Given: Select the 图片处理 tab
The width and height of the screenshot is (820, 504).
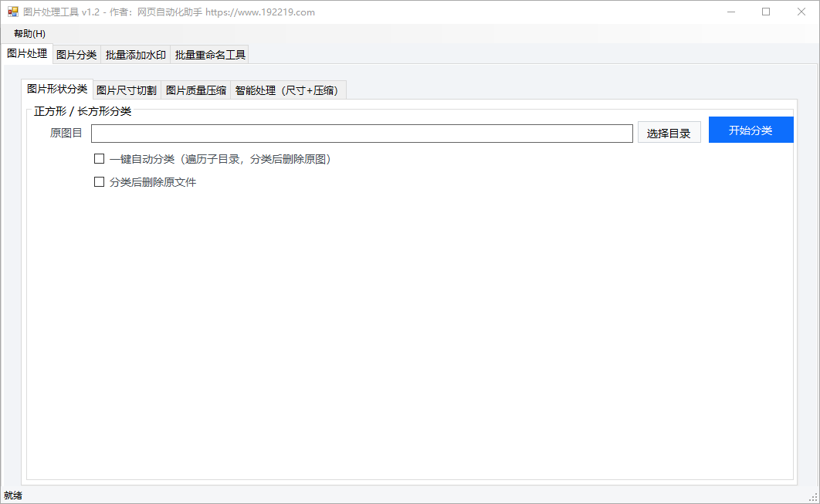Looking at the screenshot, I should click(27, 54).
